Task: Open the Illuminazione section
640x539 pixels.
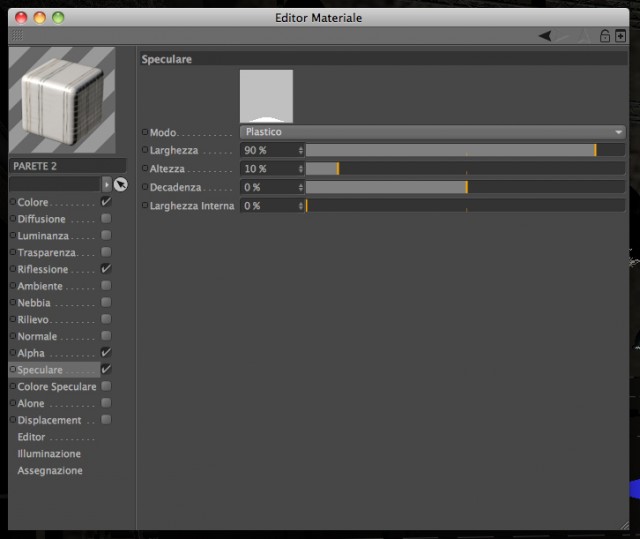Action: click(x=49, y=454)
